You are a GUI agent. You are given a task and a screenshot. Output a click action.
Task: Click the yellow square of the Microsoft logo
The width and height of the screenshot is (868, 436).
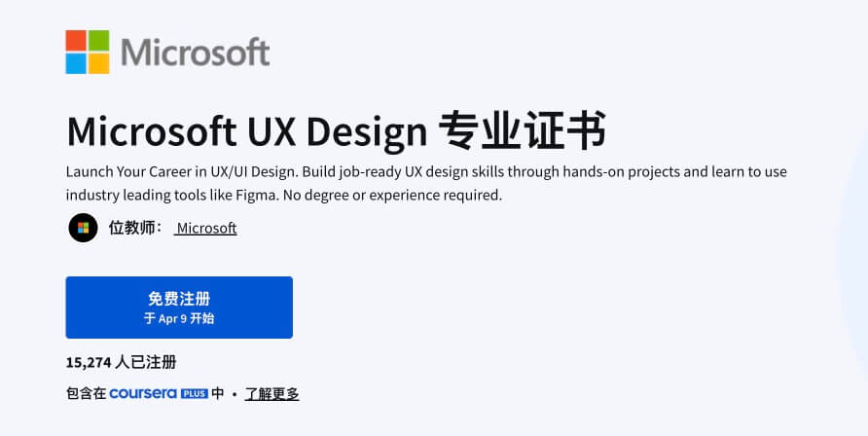coord(98,63)
